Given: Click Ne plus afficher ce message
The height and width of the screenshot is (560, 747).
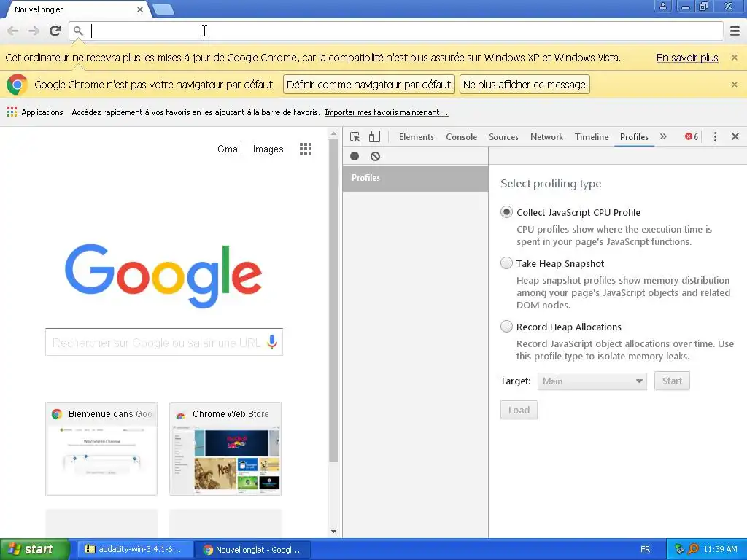Looking at the screenshot, I should (525, 85).
